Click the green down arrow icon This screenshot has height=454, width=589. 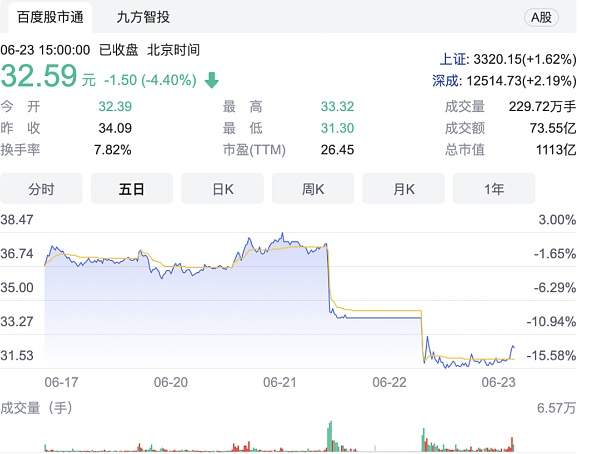212,80
